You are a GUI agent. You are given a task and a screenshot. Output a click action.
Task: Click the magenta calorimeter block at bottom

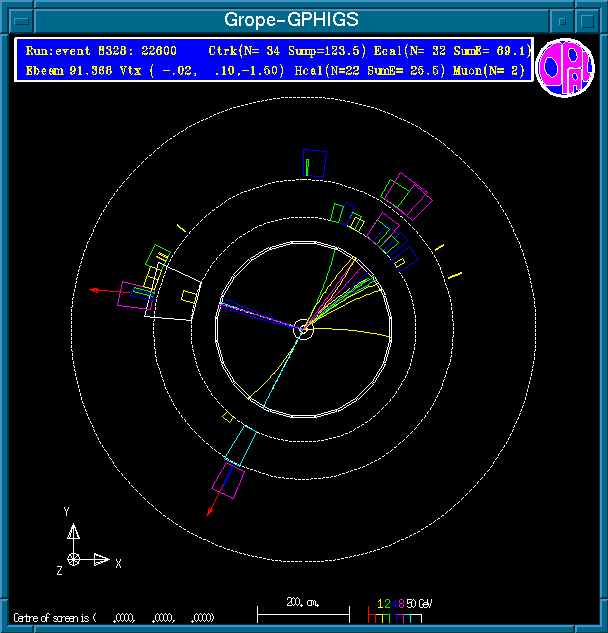point(228,481)
